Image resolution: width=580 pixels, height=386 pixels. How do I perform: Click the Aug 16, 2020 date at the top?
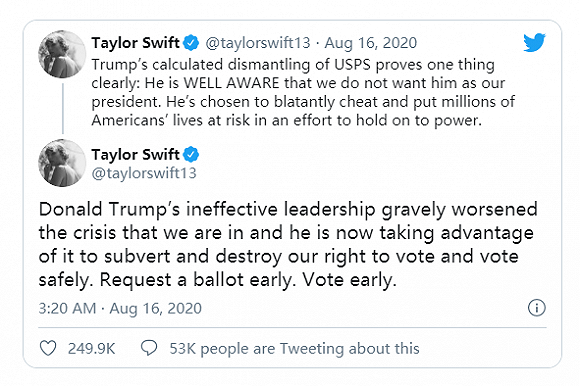371,43
